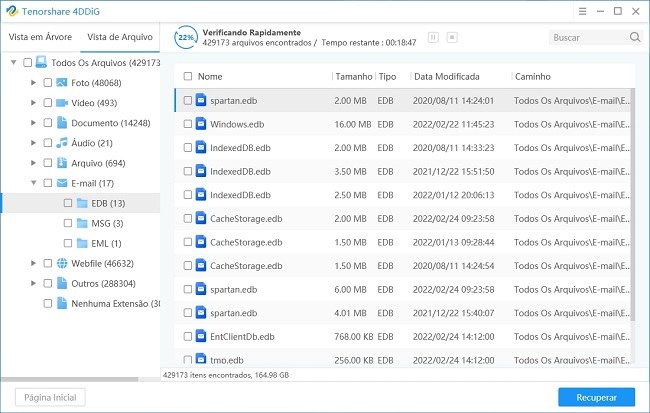
Task: Click the Nenhuma Extensão file icon
Action: click(x=62, y=303)
